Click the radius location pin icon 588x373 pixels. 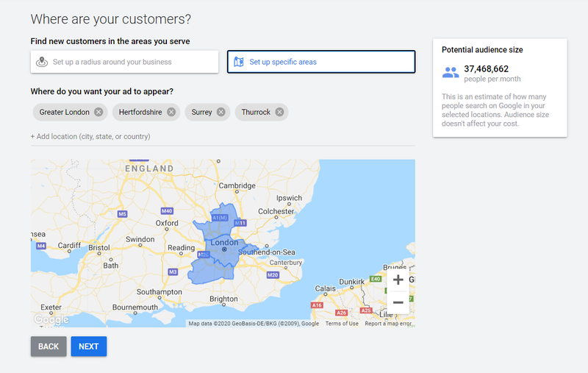click(x=42, y=62)
